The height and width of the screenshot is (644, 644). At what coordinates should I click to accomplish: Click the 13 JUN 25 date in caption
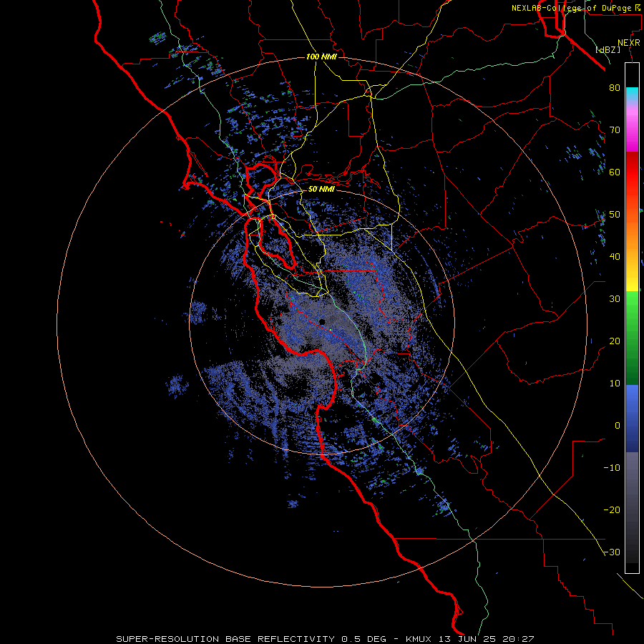(x=466, y=639)
